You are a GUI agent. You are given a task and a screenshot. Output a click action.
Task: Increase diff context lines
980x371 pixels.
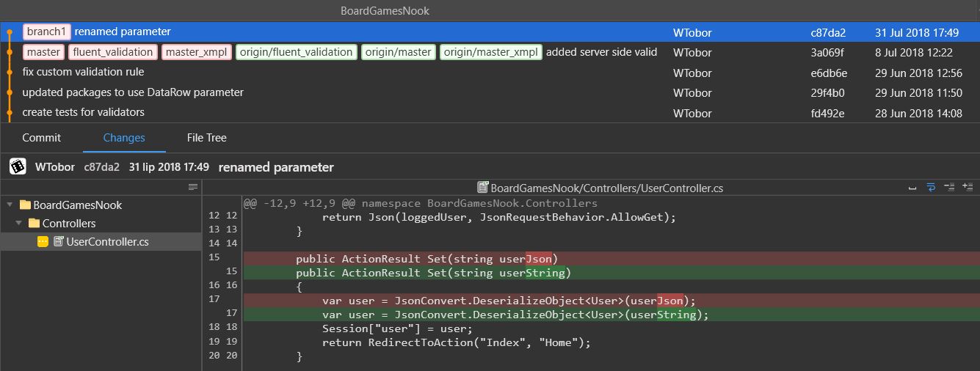[x=968, y=188]
